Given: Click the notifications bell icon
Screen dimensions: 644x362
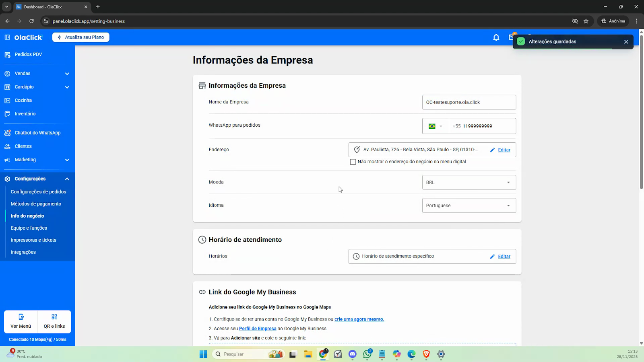Looking at the screenshot, I should point(496,37).
